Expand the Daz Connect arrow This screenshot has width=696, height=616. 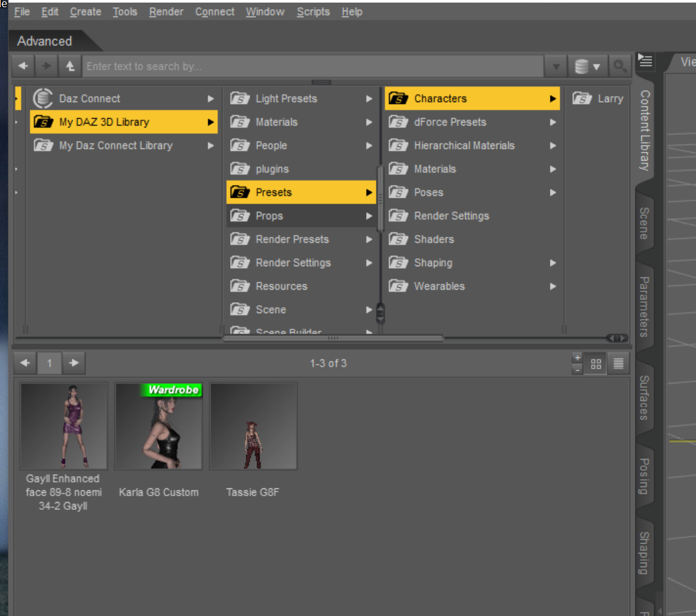pos(211,98)
